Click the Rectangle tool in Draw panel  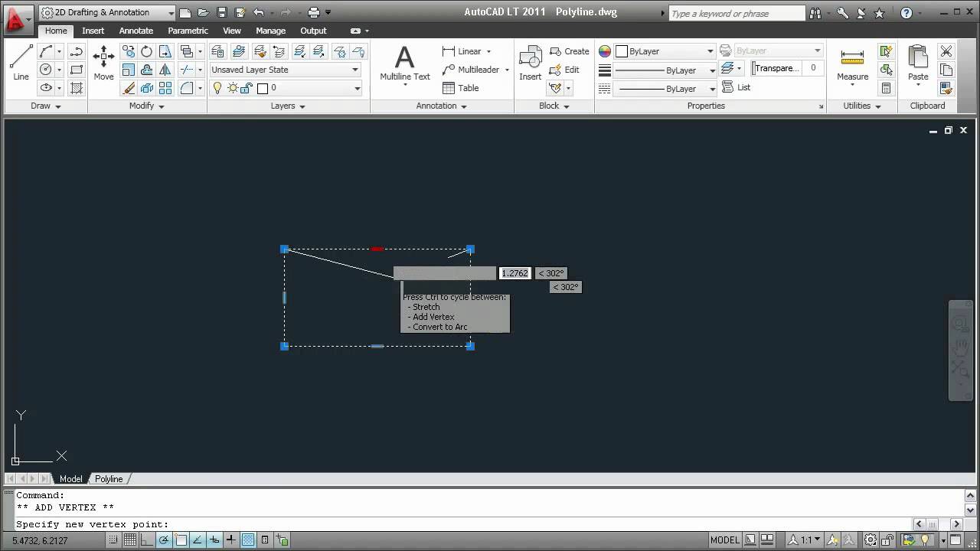click(x=77, y=70)
